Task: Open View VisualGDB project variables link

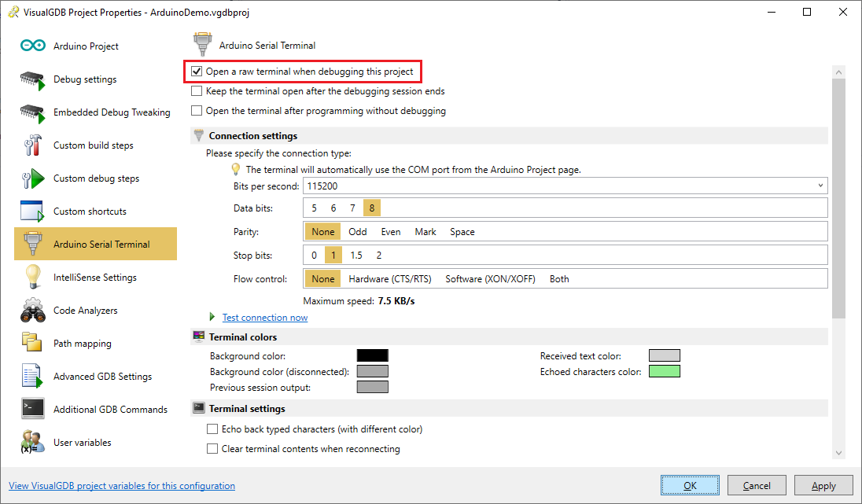Action: tap(122, 485)
